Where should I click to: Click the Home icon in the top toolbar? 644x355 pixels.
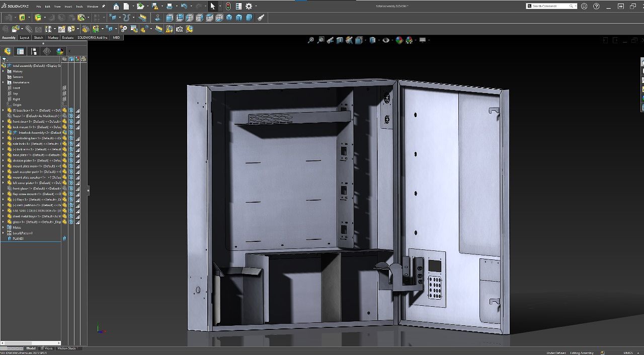[x=116, y=7]
